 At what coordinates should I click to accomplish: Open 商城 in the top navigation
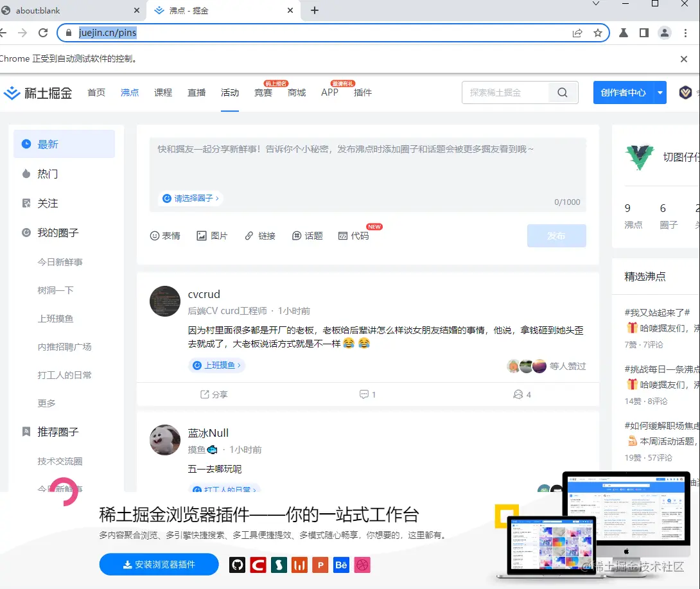coord(297,92)
